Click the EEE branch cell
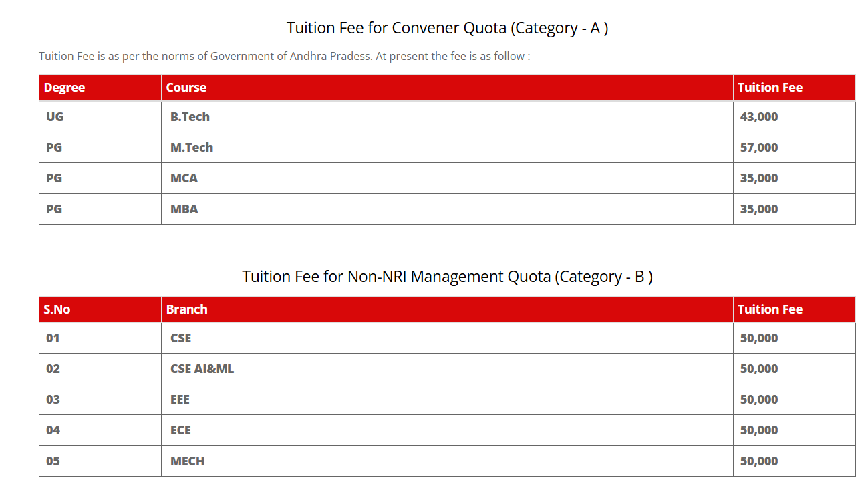Screen dimensions: 868x498 point(180,400)
